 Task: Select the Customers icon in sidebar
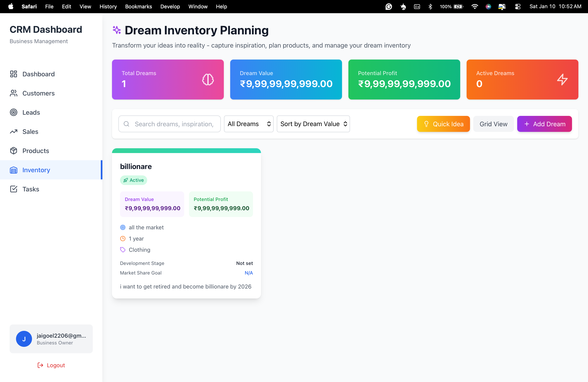point(14,93)
